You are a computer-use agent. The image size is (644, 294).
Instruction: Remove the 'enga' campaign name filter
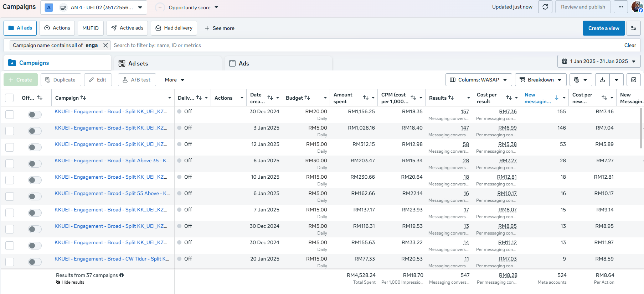105,45
